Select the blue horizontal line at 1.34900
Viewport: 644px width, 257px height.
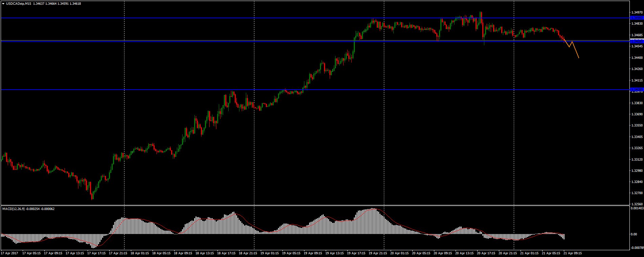315,18
